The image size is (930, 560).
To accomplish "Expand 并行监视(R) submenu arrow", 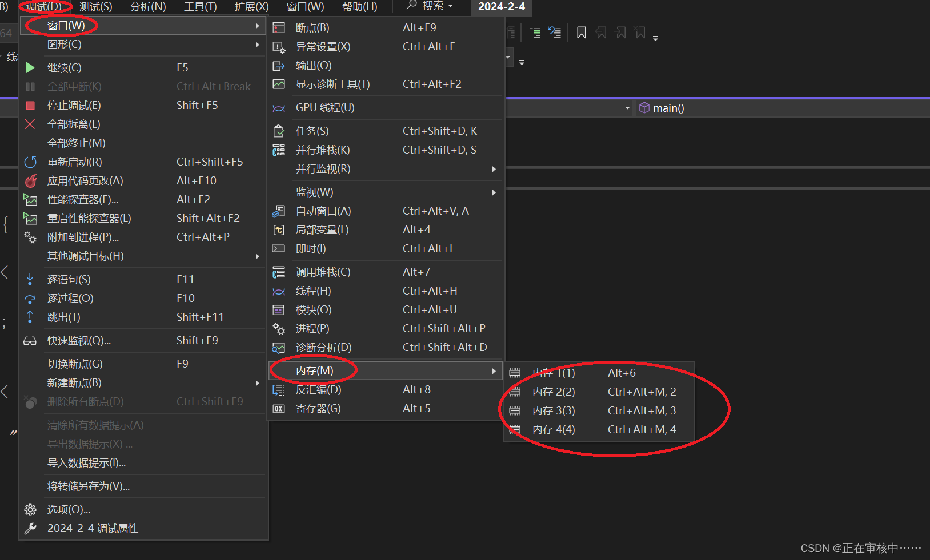I will [494, 169].
